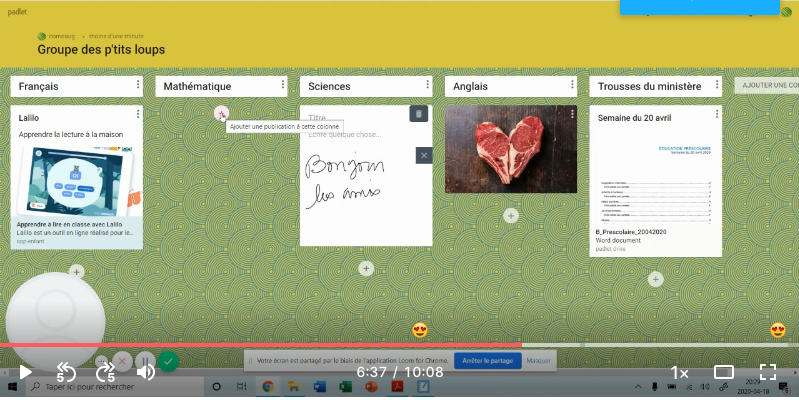Click the Loom more options dots
Viewport: 799px width, 400px height.
point(101,360)
